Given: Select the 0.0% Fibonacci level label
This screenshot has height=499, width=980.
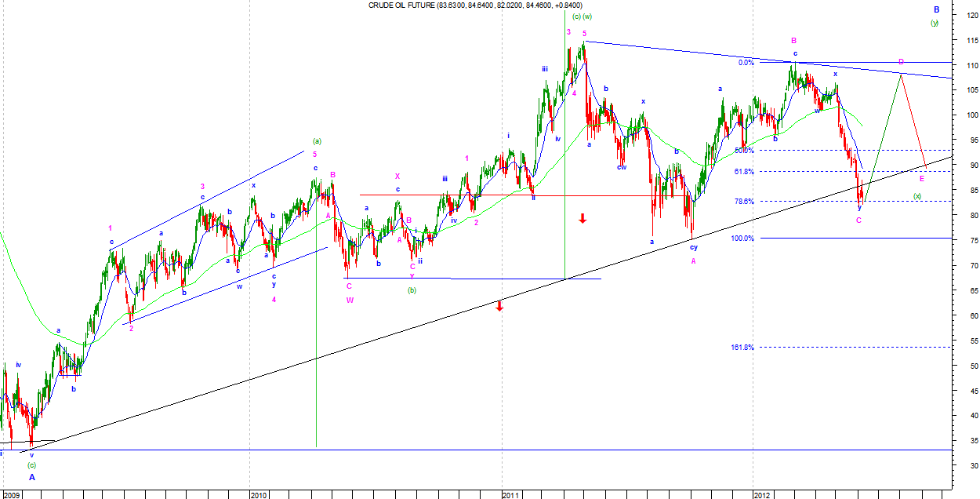Looking at the screenshot, I should coord(746,63).
